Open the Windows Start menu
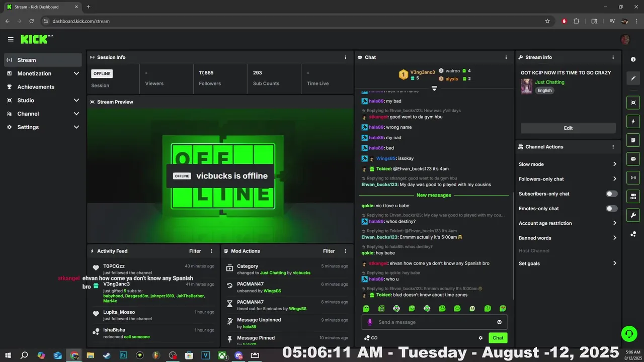The width and height of the screenshot is (644, 362). [x=8, y=355]
